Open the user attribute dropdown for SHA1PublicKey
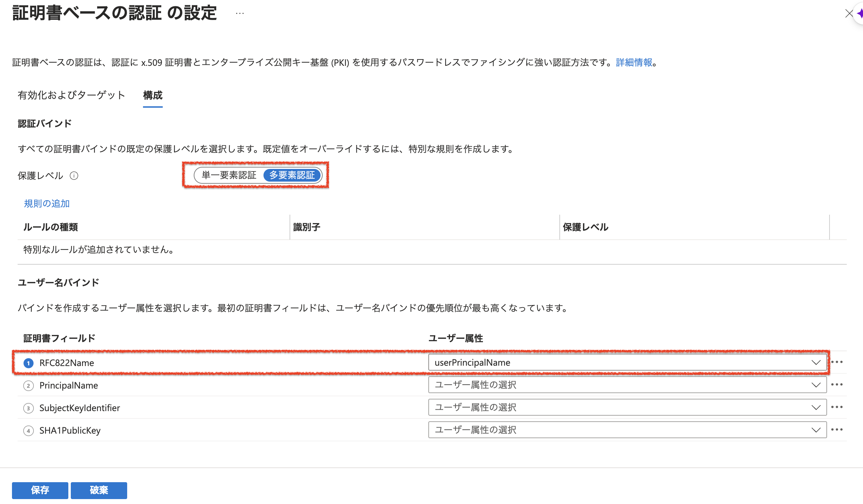863x504 pixels. [627, 430]
